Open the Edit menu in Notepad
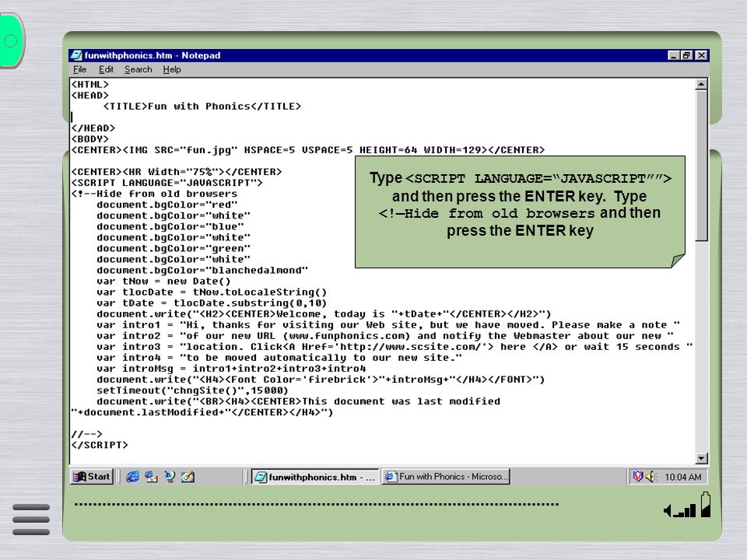747x560 pixels. click(x=106, y=69)
